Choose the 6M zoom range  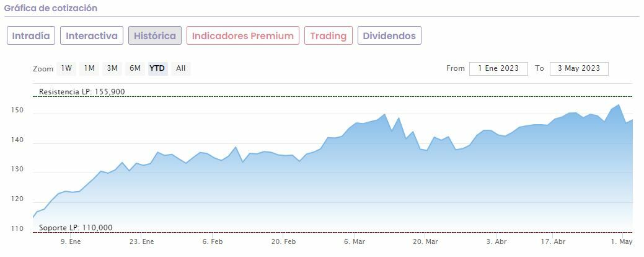pos(135,68)
